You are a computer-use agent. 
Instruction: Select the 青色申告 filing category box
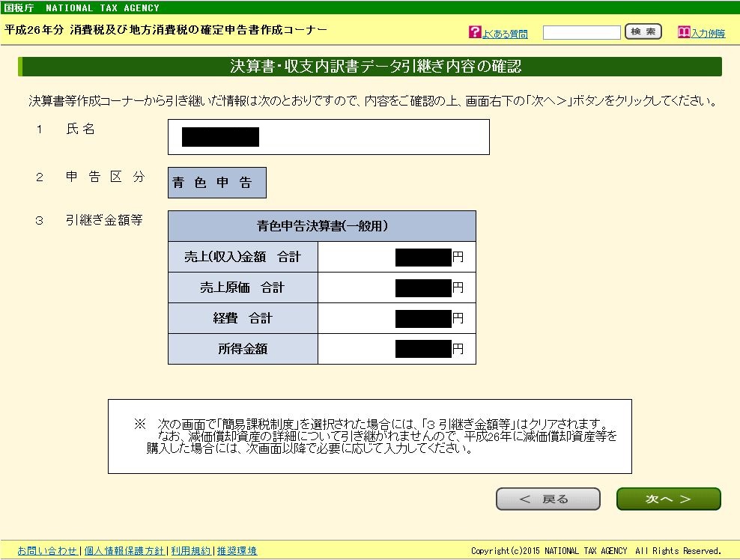point(217,183)
